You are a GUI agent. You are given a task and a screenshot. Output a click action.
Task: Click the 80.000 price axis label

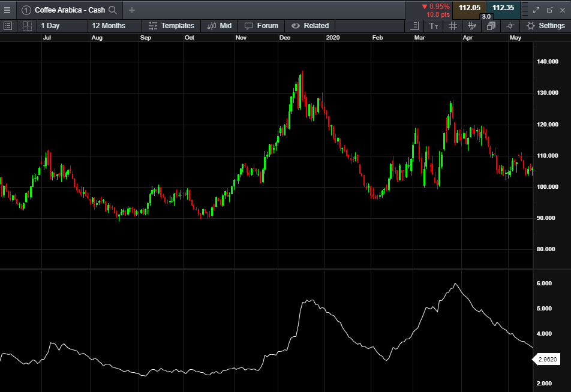(546, 249)
